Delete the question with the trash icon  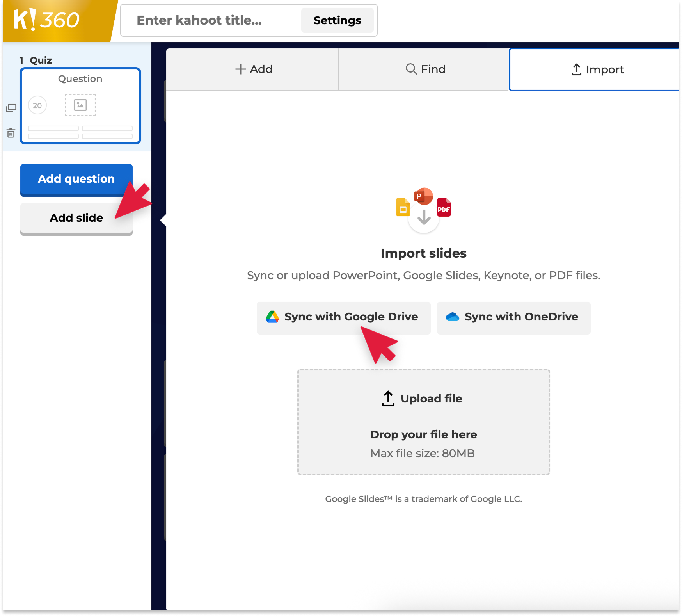[11, 133]
